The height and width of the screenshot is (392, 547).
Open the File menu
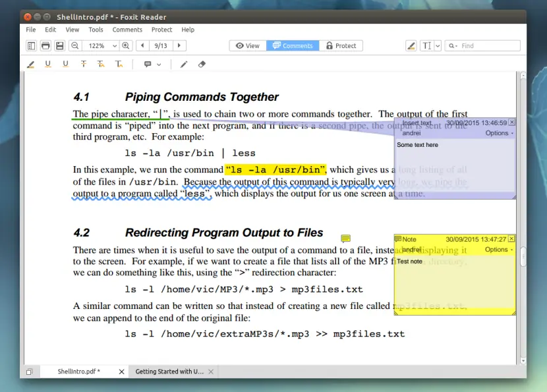(31, 30)
